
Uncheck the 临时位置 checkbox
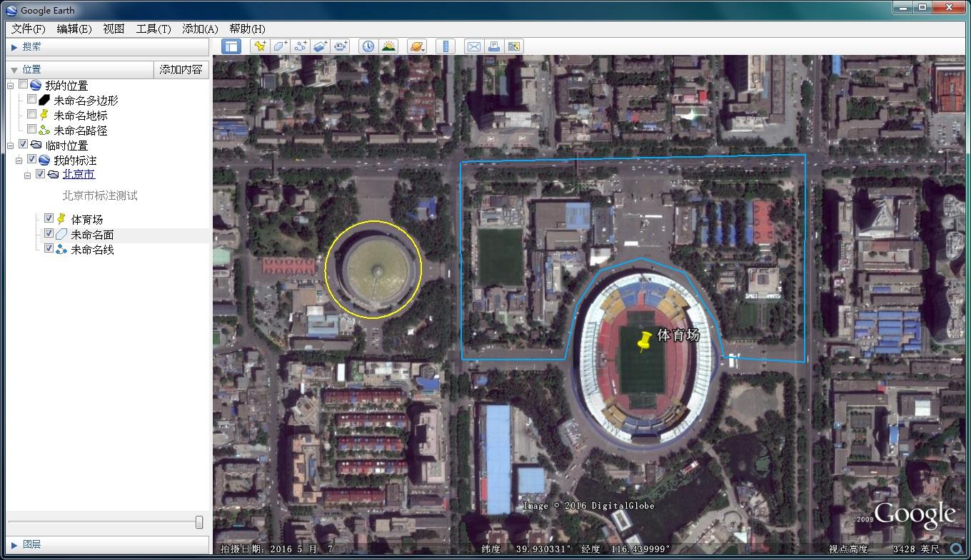23,144
